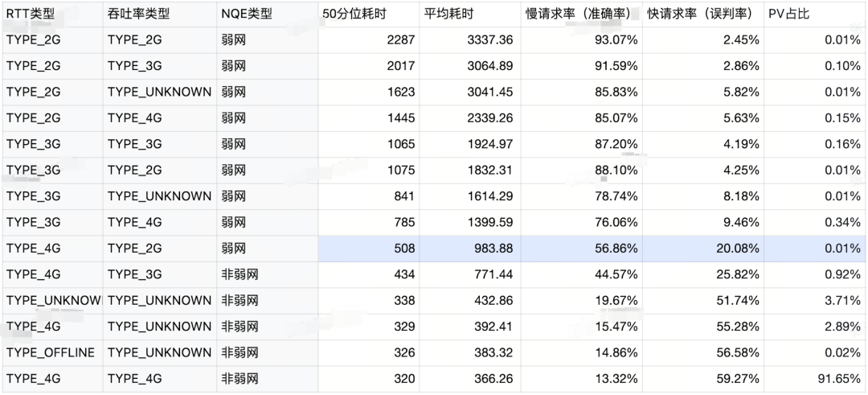Click the 3.71% PV cell
This screenshot has width=868, height=395.
coord(815,300)
